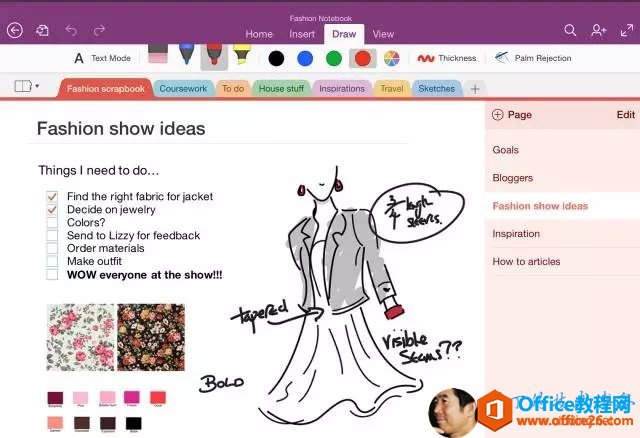This screenshot has width=640, height=438.
Task: Open the notebook view dropdown
Action: 27,87
